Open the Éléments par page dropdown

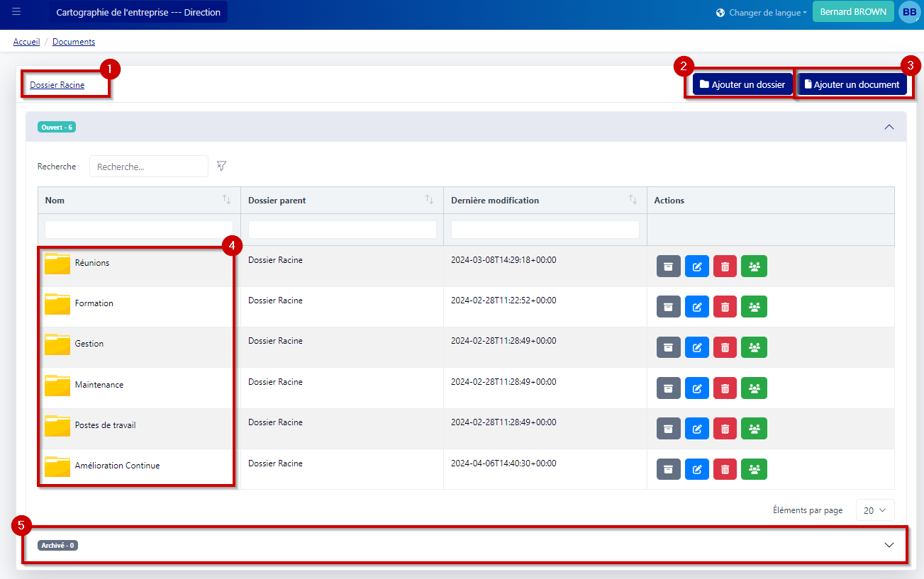[874, 510]
